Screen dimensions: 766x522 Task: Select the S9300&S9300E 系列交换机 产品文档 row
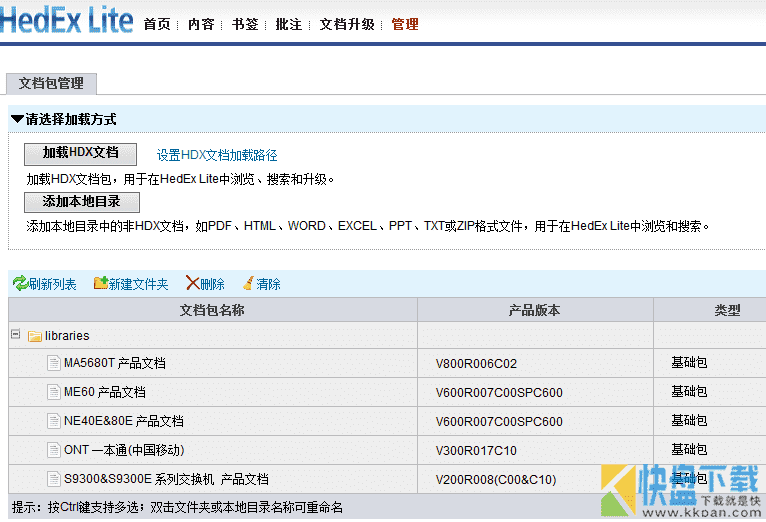[387, 479]
